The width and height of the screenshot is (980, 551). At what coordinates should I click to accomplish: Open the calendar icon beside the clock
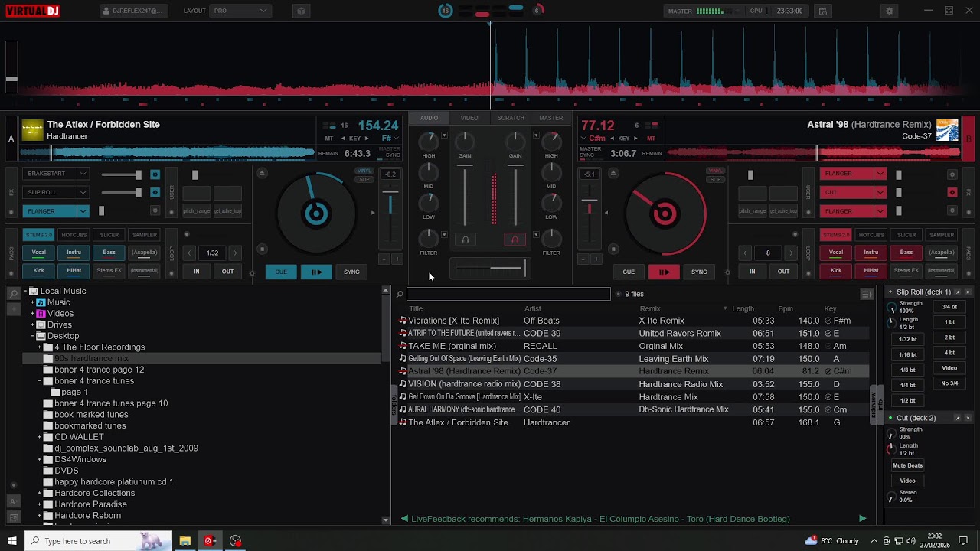click(823, 11)
